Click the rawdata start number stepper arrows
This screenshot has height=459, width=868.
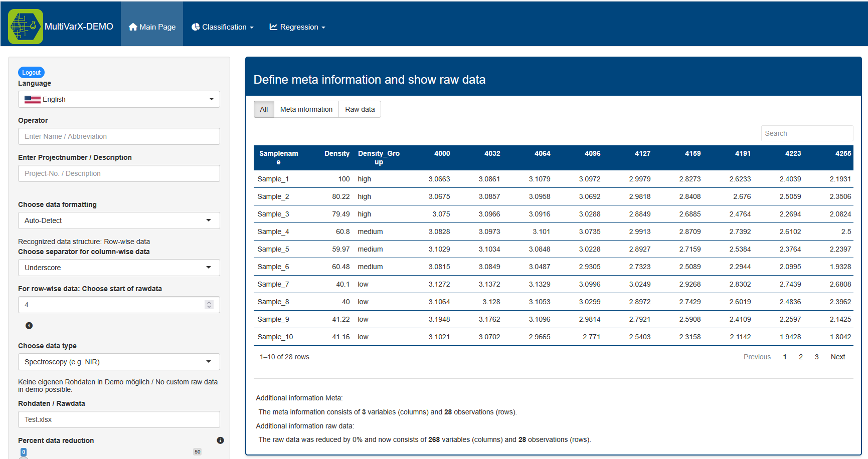[x=209, y=305]
